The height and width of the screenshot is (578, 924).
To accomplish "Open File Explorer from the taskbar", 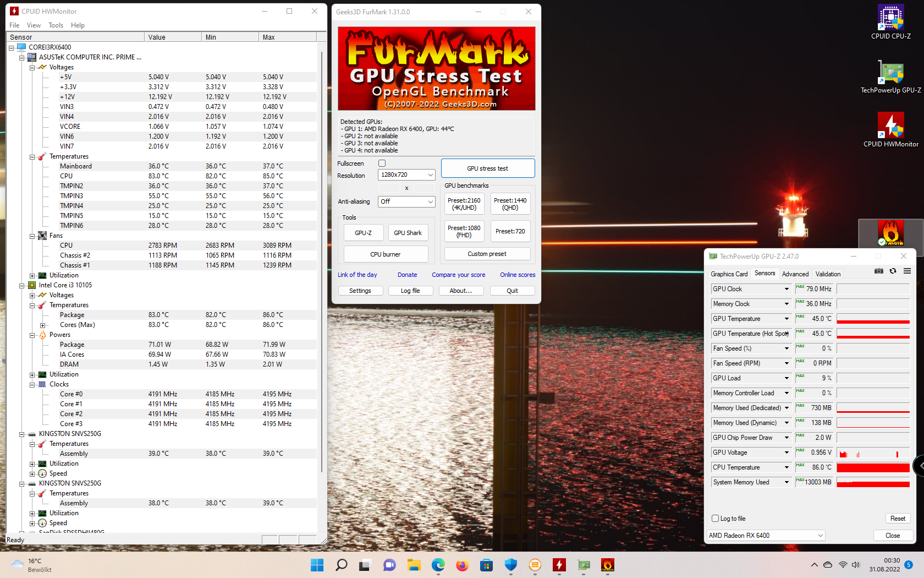I will (x=414, y=565).
